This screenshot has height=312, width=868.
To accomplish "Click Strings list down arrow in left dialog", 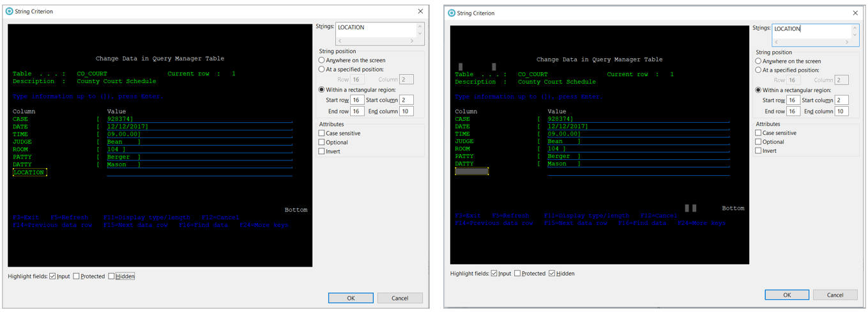I will tap(420, 33).
